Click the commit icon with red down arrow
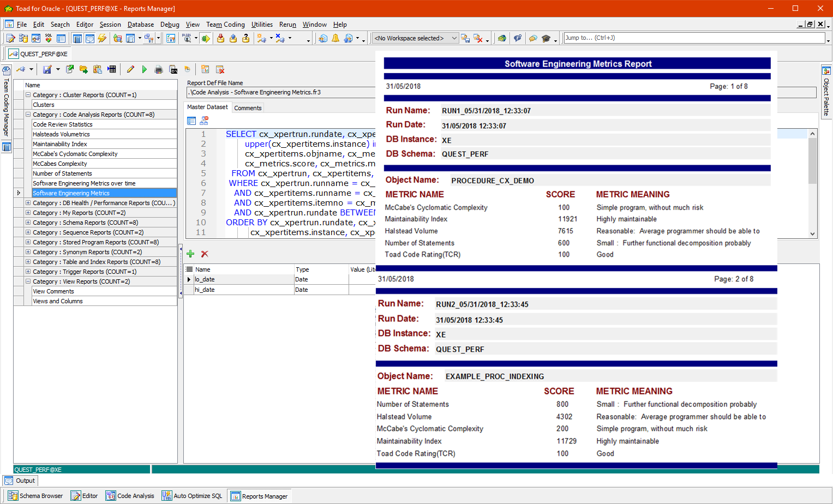The height and width of the screenshot is (504, 833). 220,38
